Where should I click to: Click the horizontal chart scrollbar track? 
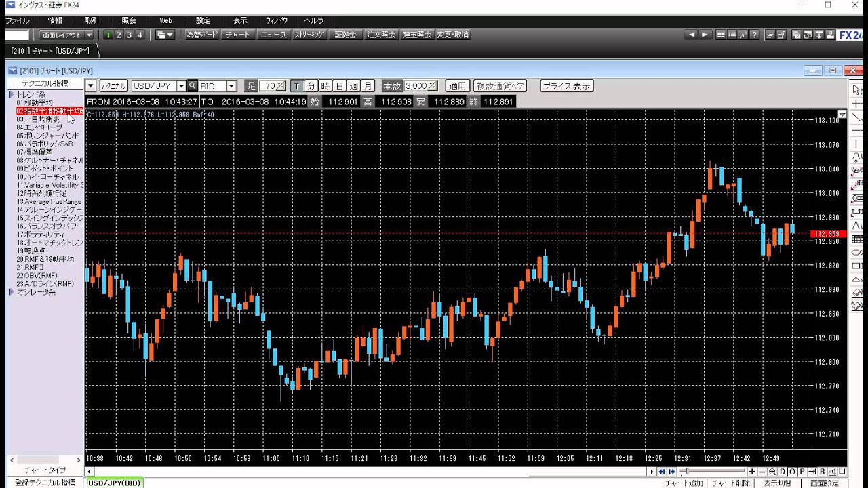370,472
